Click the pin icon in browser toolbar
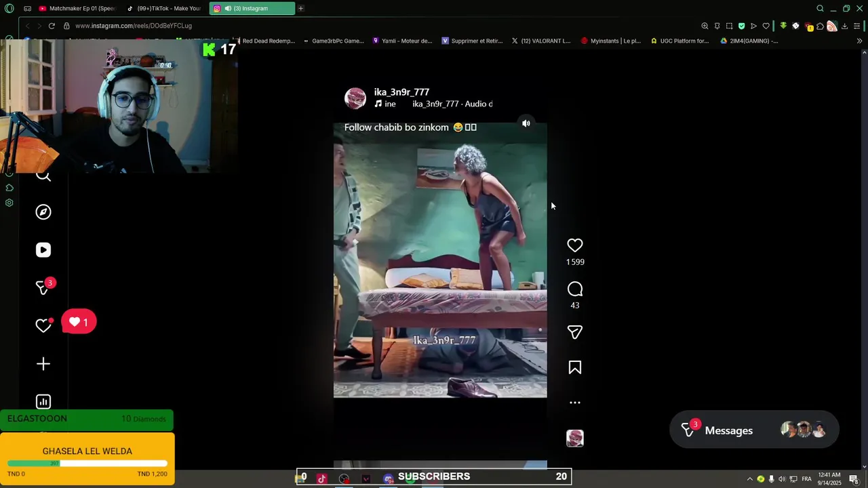This screenshot has width=868, height=488. (717, 26)
